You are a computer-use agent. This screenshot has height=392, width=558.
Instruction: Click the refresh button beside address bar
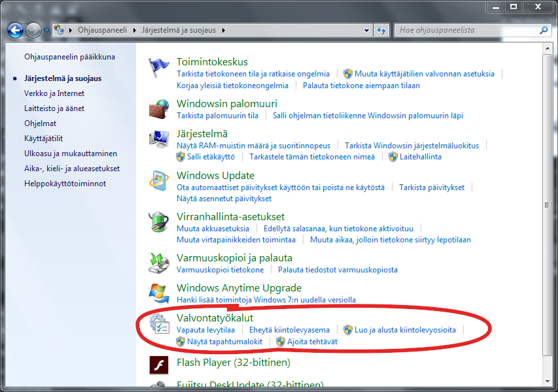(x=382, y=30)
